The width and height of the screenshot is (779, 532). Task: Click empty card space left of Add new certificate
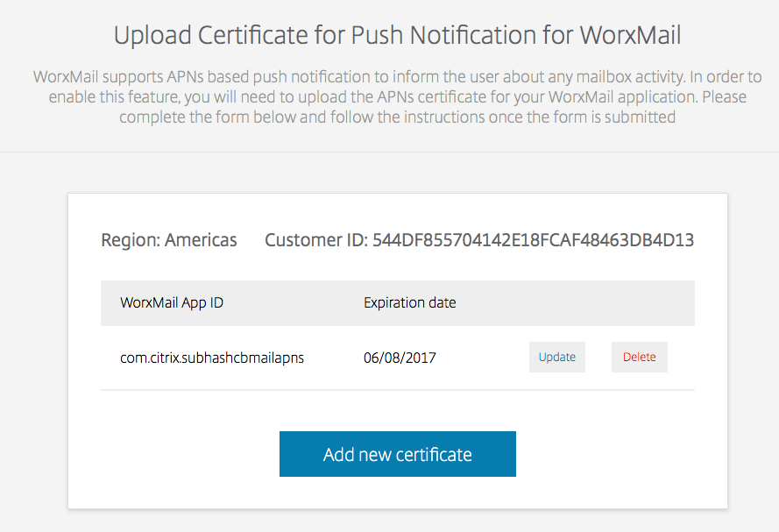pyautogui.click(x=175, y=454)
